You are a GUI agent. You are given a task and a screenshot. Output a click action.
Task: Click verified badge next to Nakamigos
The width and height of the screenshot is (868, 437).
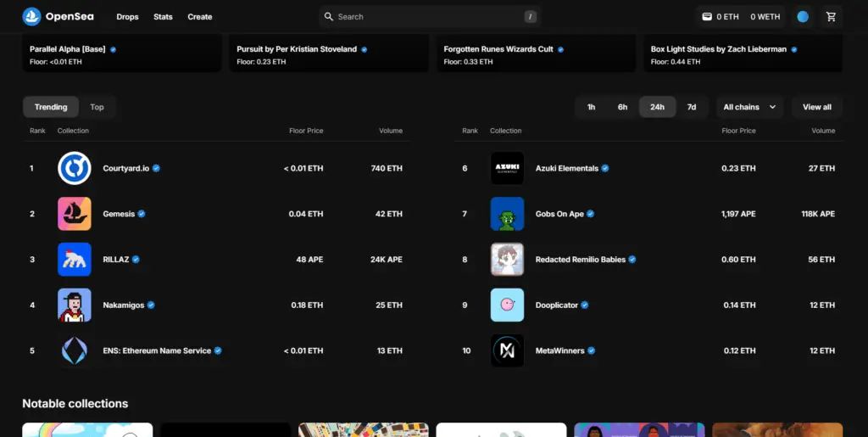click(x=151, y=305)
